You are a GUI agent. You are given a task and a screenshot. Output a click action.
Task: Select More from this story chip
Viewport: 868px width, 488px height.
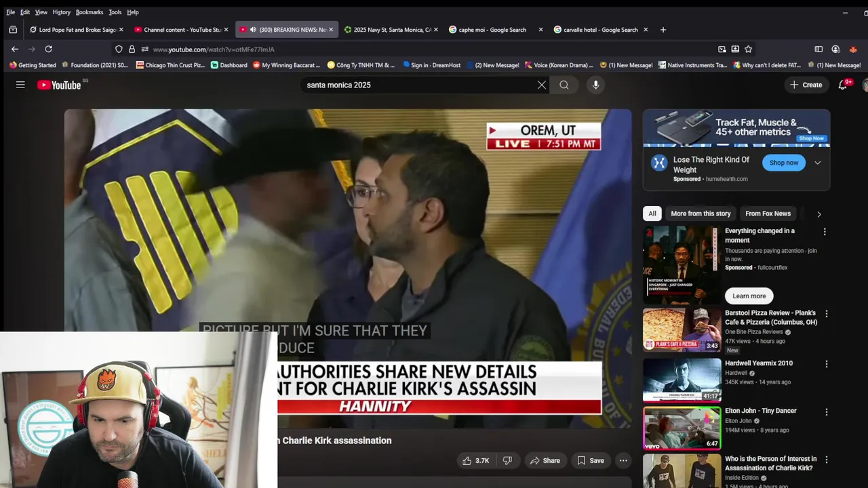tap(701, 213)
